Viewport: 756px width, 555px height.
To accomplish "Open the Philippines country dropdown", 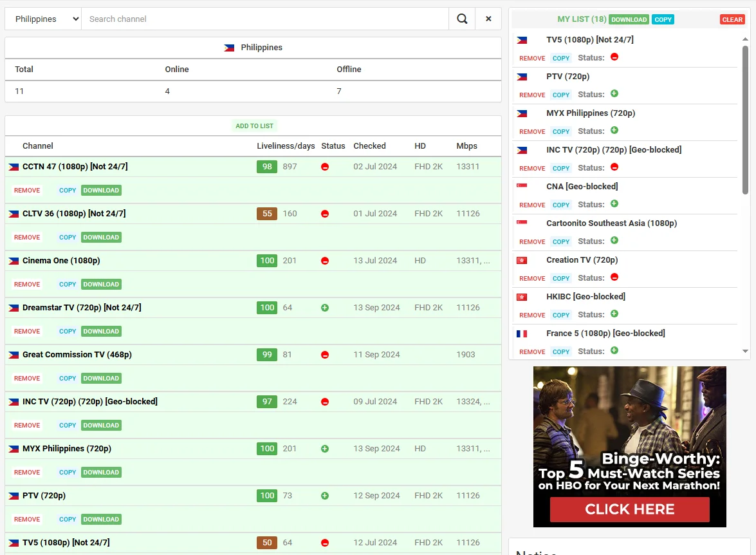I will (x=43, y=19).
